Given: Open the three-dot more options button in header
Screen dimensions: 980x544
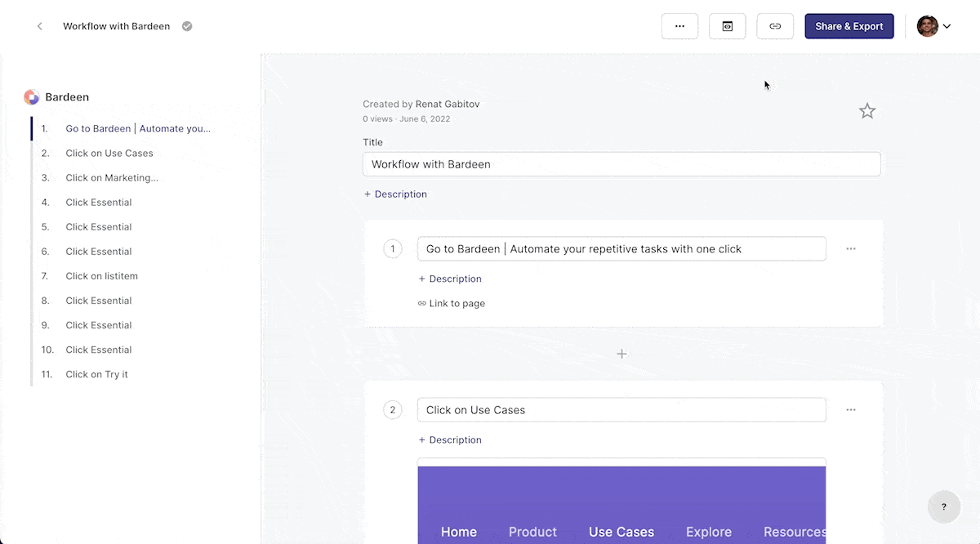Looking at the screenshot, I should tap(679, 26).
